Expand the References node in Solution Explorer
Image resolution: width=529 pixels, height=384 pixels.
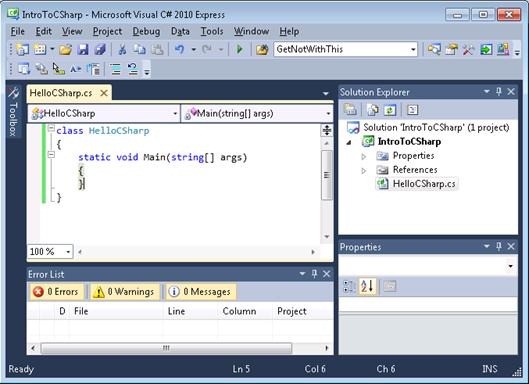(x=364, y=170)
